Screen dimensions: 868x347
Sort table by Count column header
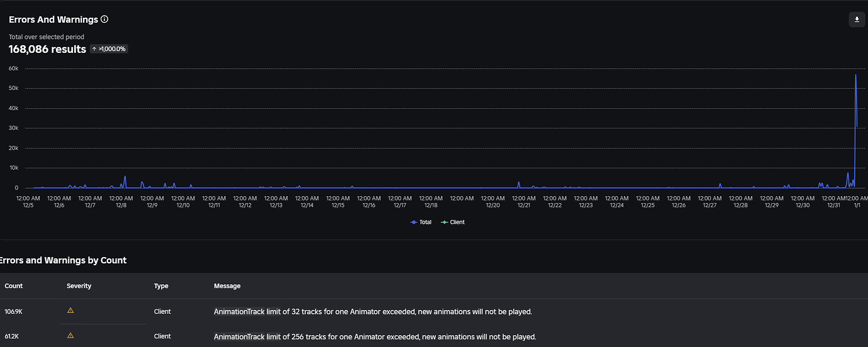click(14, 285)
